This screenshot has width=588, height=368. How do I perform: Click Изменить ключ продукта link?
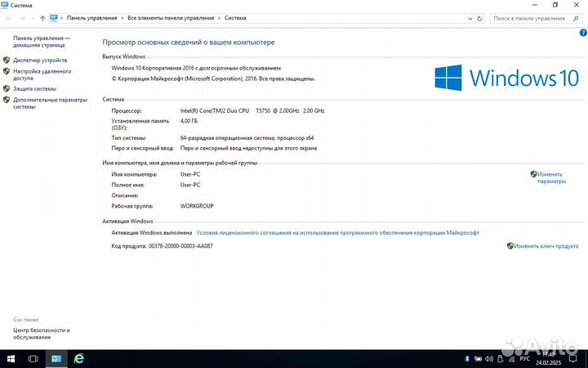point(546,246)
